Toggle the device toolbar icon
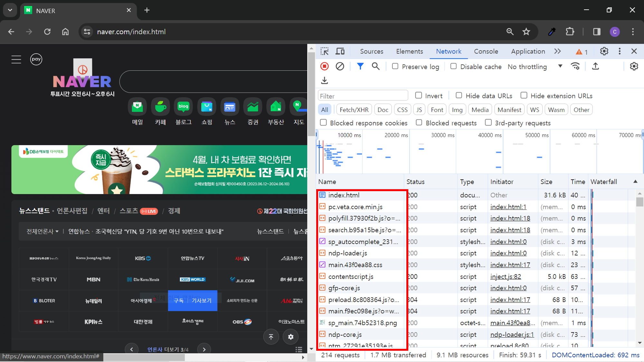The width and height of the screenshot is (644, 362). pos(340,51)
